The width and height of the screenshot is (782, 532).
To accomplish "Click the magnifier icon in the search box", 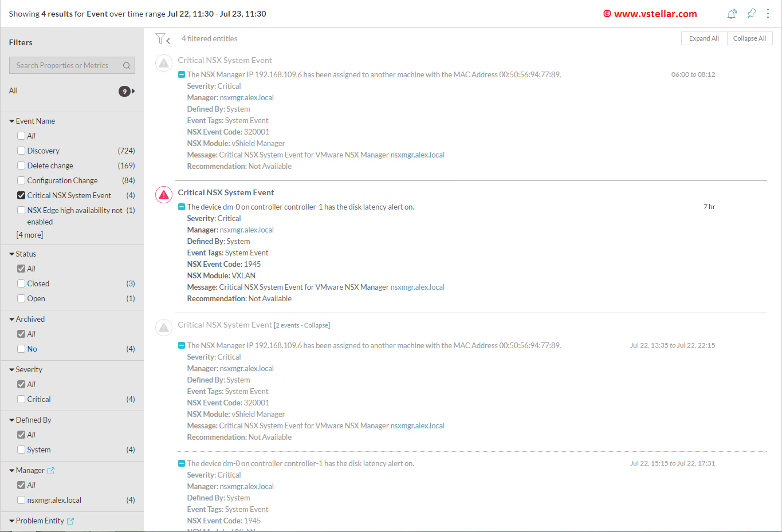I will pyautogui.click(x=127, y=66).
